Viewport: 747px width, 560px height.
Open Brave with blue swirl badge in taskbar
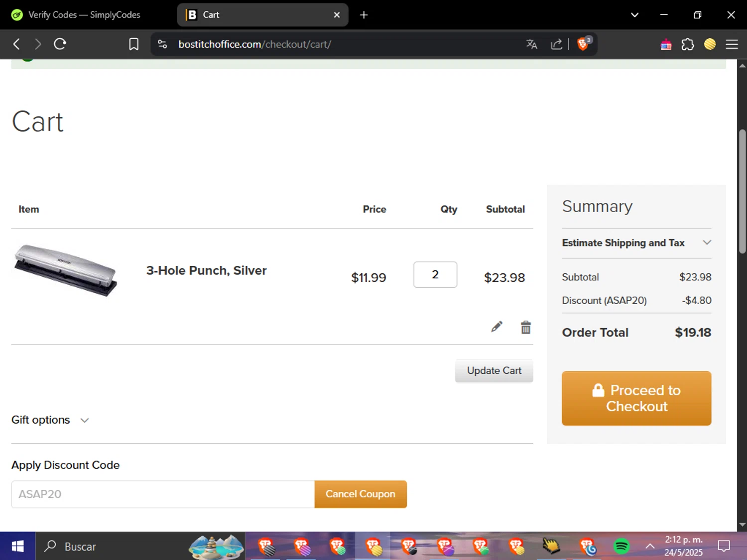(587, 546)
